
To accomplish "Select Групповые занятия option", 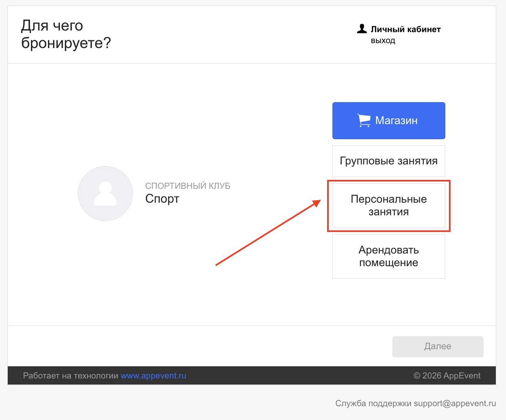I will 389,161.
